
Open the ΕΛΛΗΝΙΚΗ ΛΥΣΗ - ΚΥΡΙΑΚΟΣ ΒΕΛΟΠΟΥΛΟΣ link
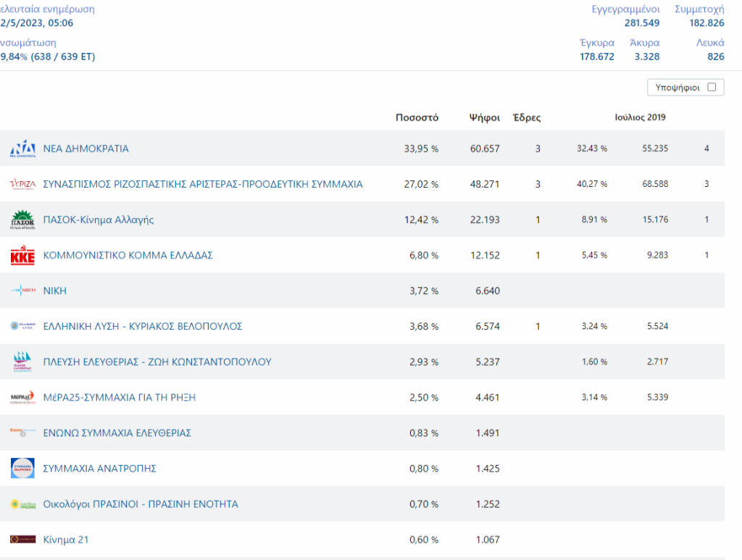click(x=143, y=326)
